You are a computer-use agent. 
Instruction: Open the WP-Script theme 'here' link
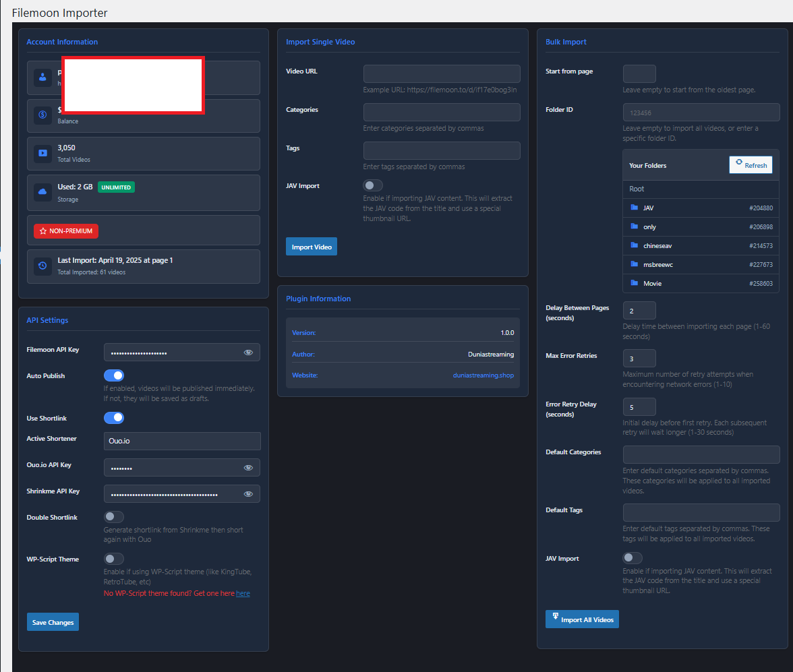point(243,593)
